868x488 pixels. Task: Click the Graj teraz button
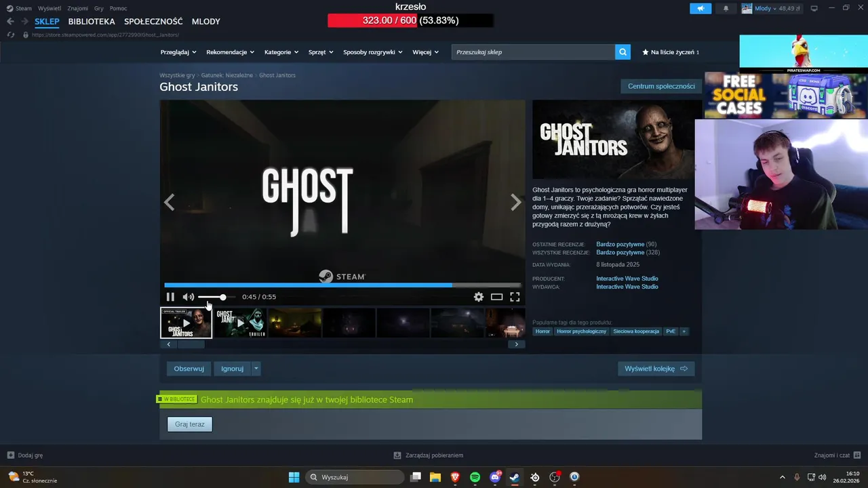point(190,424)
